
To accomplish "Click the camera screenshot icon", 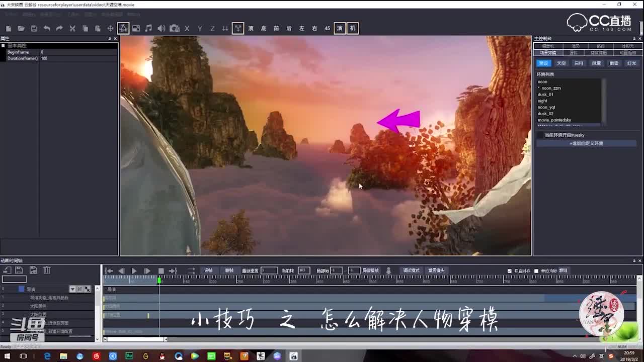I will pyautogui.click(x=174, y=29).
